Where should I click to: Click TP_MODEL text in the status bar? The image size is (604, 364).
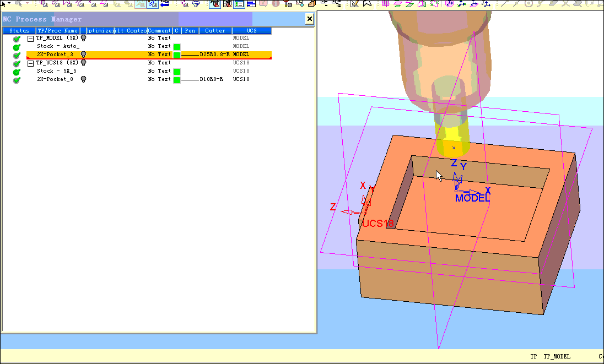click(x=557, y=356)
